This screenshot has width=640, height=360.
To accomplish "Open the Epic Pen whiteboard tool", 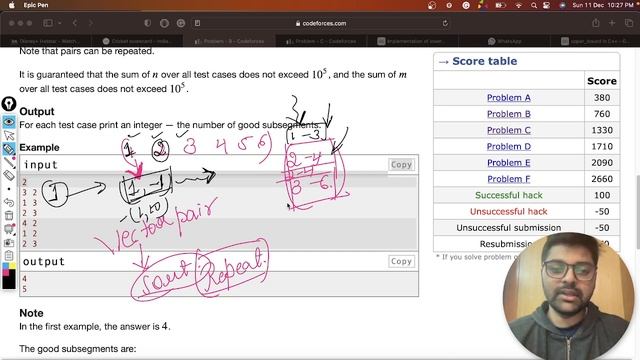I will (x=9, y=229).
